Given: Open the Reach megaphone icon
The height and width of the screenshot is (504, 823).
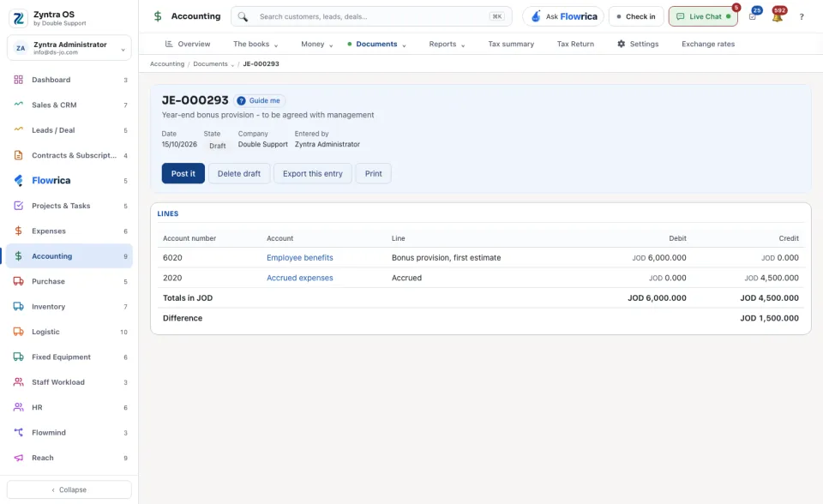Looking at the screenshot, I should tap(18, 458).
